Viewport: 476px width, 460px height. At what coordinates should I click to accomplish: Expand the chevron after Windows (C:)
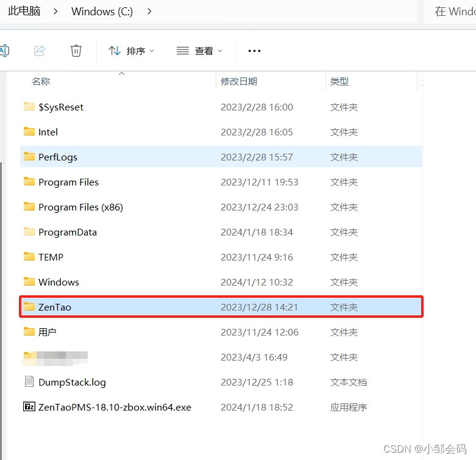(x=149, y=12)
